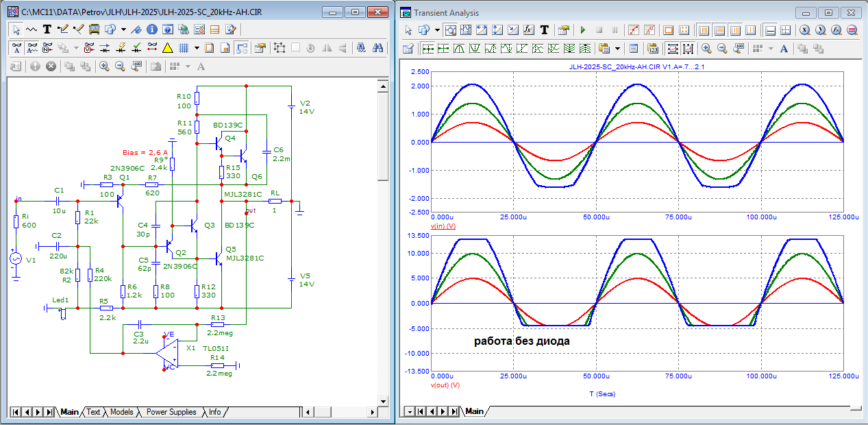Expand dropdown beside window-copy icon in Transient toolbar
This screenshot has width=868, height=425.
[x=437, y=30]
